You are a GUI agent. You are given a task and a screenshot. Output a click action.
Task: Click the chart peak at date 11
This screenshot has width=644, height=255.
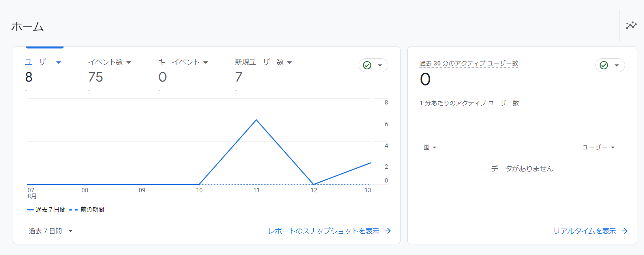256,120
